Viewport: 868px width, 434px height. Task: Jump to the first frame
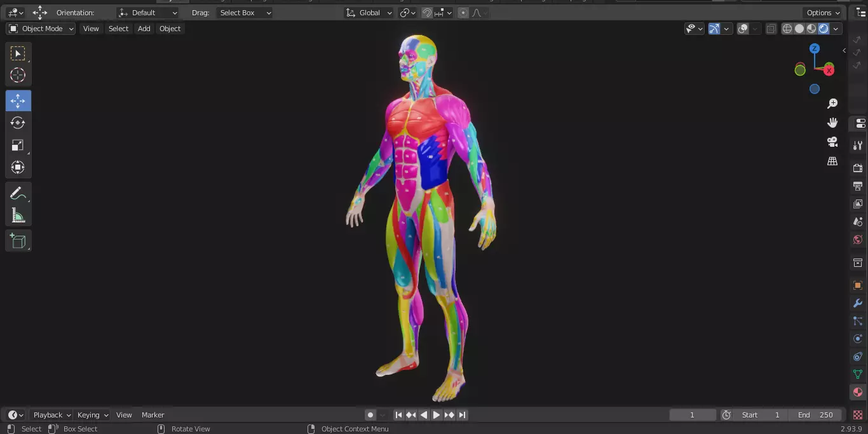tap(398, 415)
